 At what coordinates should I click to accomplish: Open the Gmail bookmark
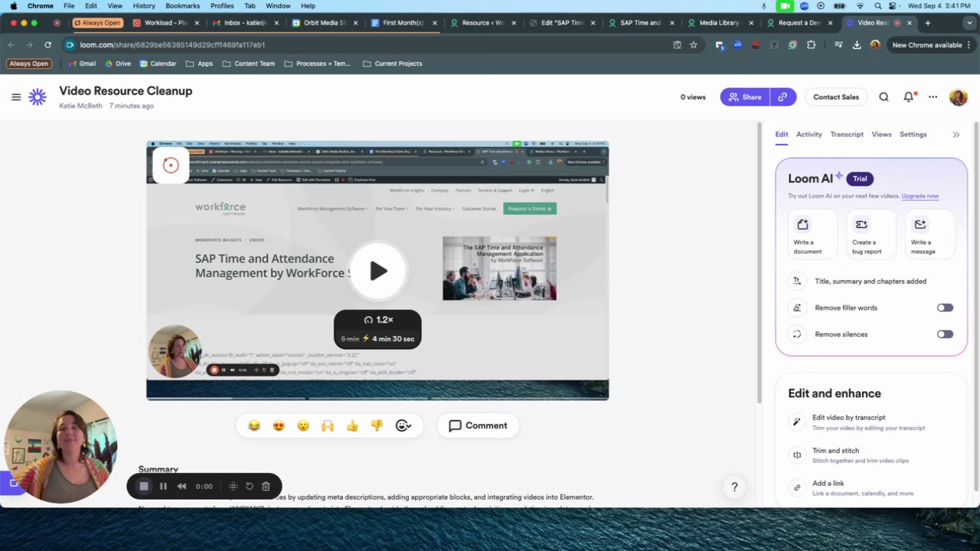pos(81,64)
